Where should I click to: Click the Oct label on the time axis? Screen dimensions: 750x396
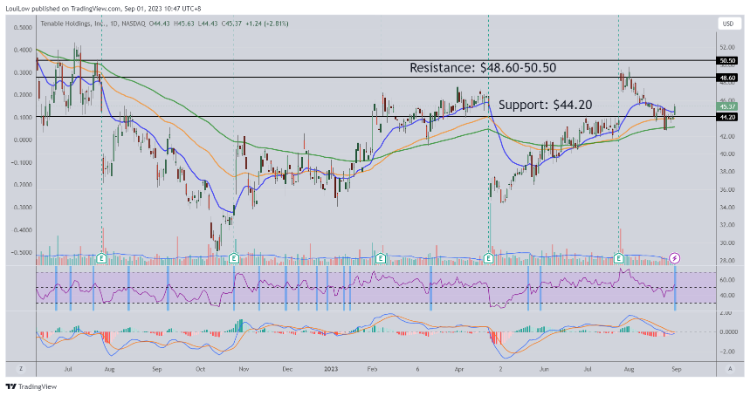tap(200, 369)
